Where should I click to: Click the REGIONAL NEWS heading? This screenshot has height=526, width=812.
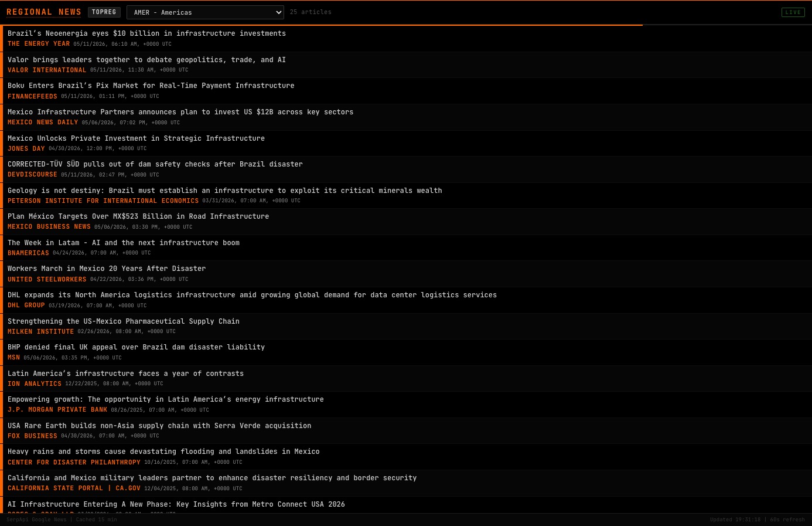coord(44,12)
